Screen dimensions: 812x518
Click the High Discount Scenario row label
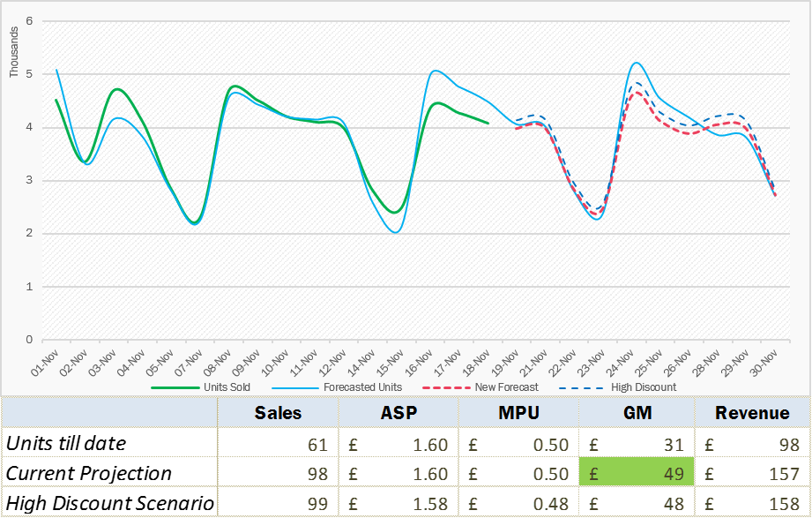click(109, 503)
